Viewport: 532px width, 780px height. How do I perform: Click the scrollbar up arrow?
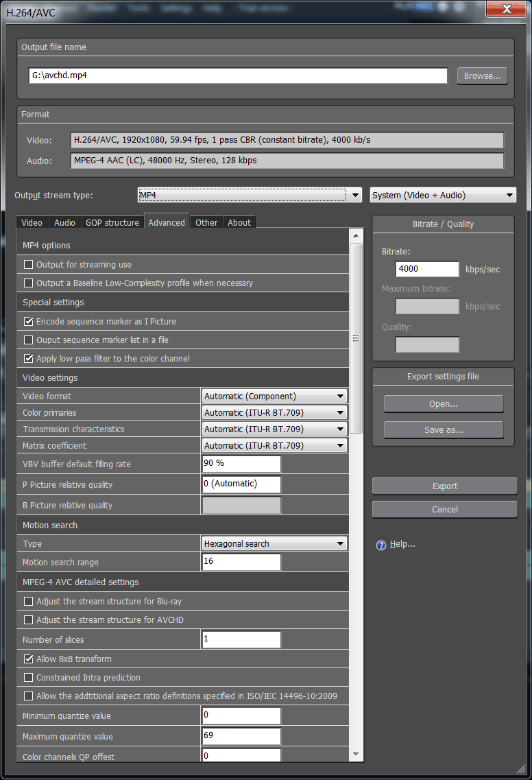pyautogui.click(x=356, y=235)
